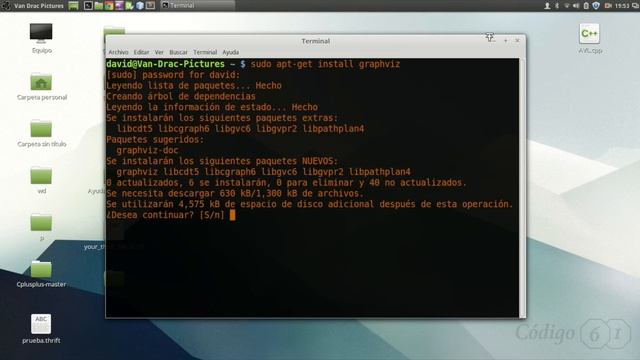Open the Archivo menu in Terminal

118,52
